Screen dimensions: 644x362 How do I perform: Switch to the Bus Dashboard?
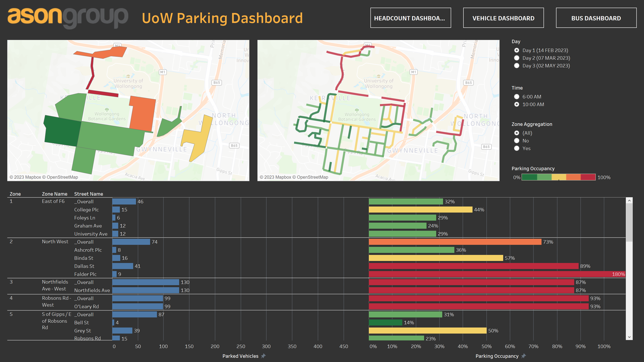coord(596,18)
